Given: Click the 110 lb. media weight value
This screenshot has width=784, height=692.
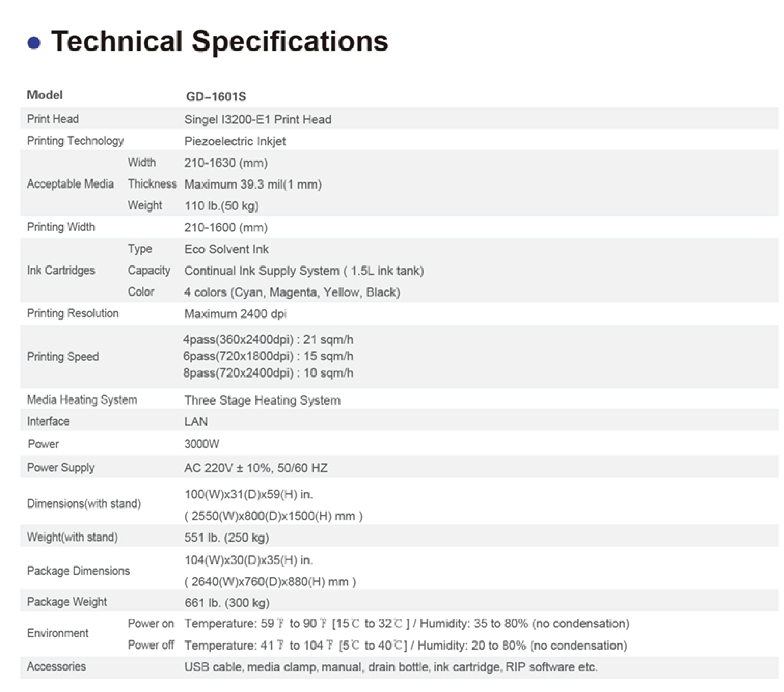Looking at the screenshot, I should [x=221, y=206].
